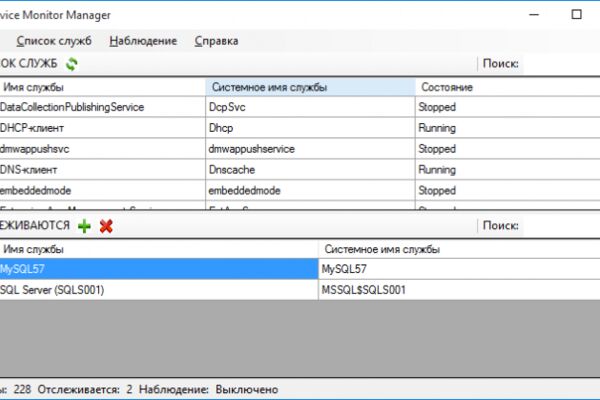Screen dimensions: 600x400
Task: Click the Running state of Dhcp
Action: (x=508, y=128)
